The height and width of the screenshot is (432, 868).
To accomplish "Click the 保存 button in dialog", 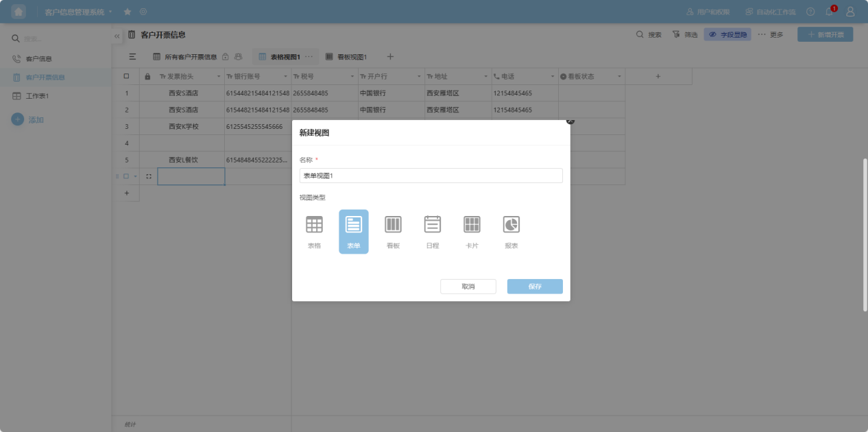I will click(x=535, y=287).
